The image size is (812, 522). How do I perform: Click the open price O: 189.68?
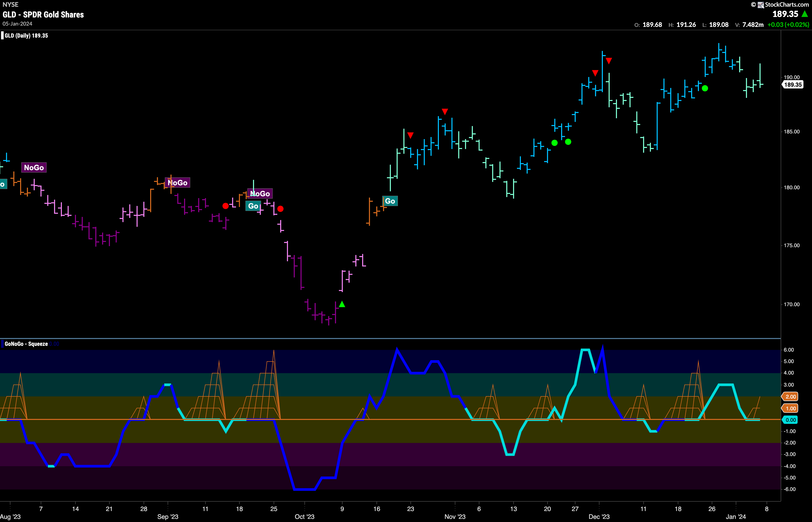(648, 25)
